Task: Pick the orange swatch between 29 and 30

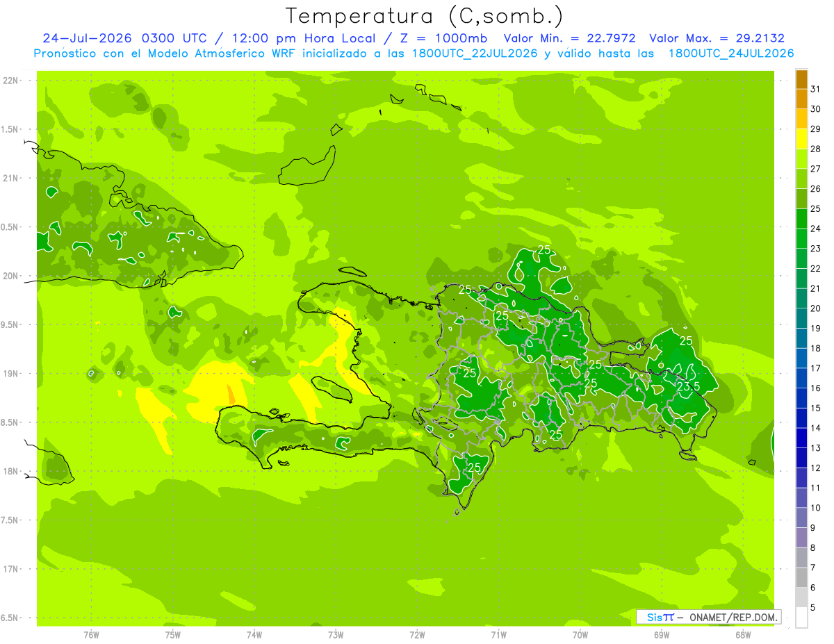Action: 801,119
